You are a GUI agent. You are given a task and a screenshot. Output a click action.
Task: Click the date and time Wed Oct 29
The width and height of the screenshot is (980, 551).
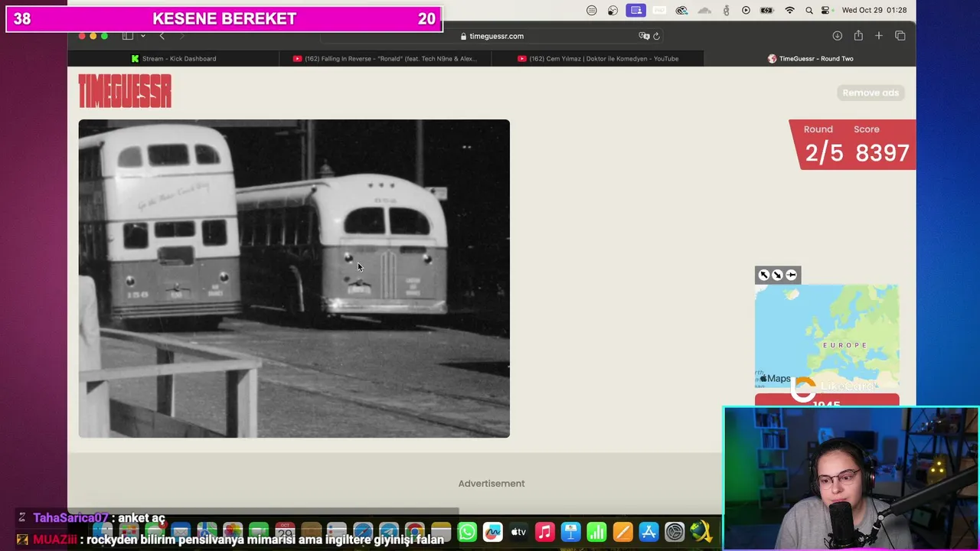tap(874, 10)
